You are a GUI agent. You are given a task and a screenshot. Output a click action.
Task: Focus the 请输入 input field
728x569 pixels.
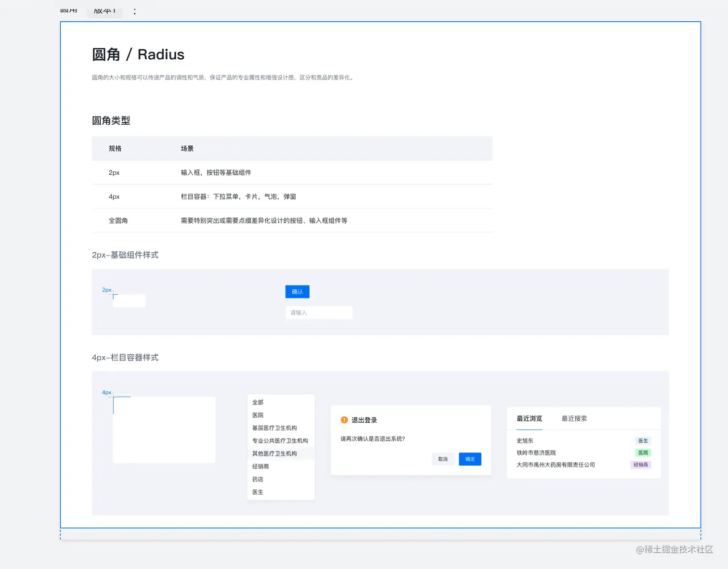pos(319,312)
